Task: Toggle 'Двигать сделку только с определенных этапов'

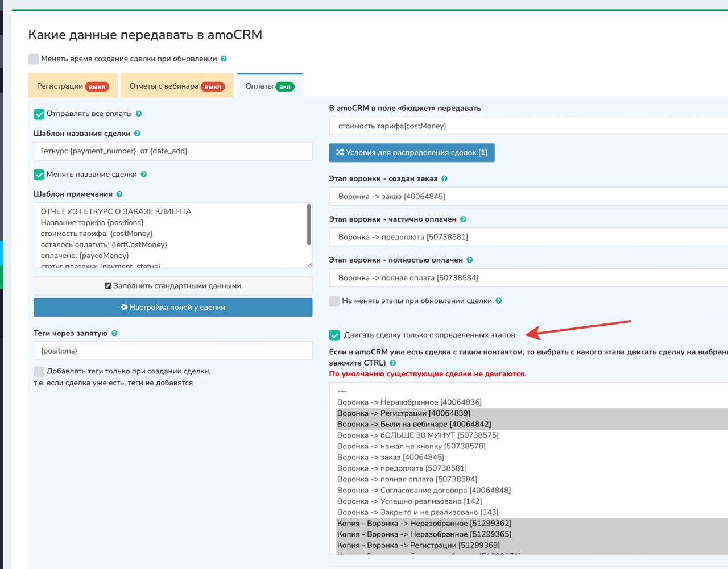Action: click(334, 335)
